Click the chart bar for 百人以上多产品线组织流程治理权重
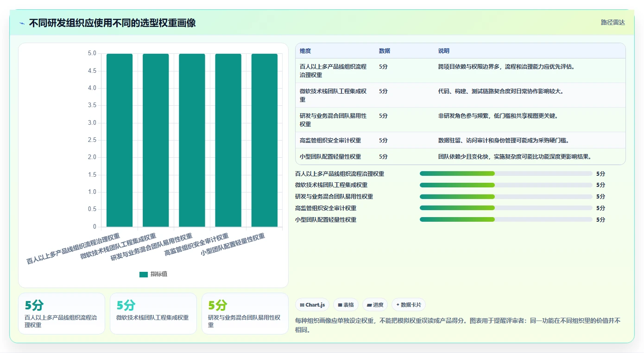The width and height of the screenshot is (644, 353). (120, 140)
